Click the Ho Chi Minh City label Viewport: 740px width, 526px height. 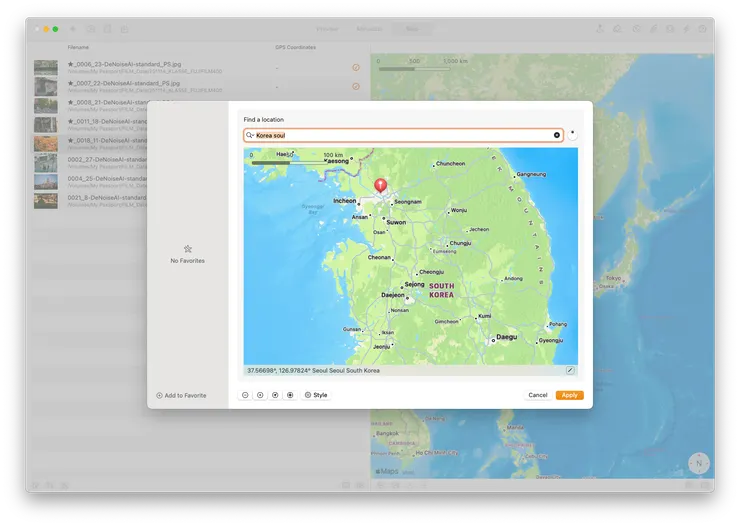pyautogui.click(x=437, y=452)
